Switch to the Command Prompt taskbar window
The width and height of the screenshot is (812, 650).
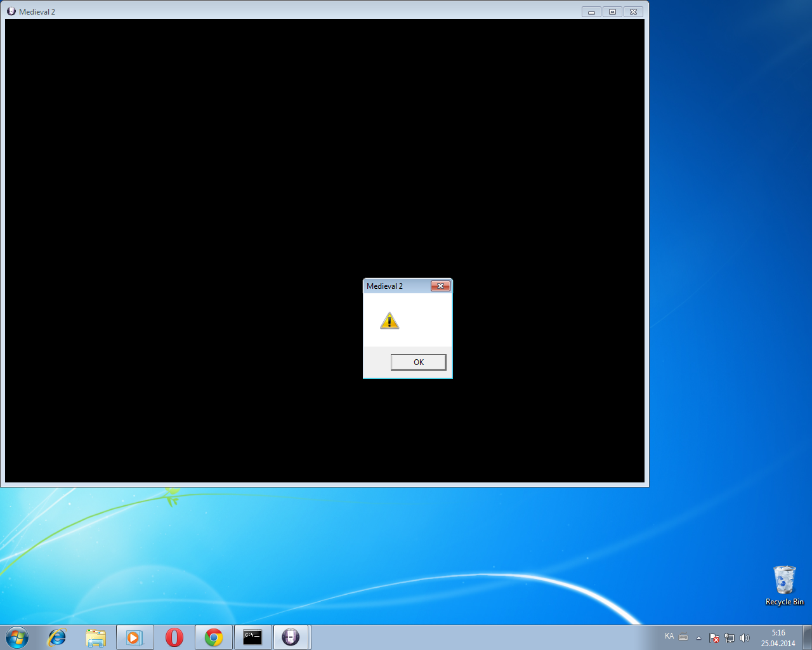coord(252,637)
